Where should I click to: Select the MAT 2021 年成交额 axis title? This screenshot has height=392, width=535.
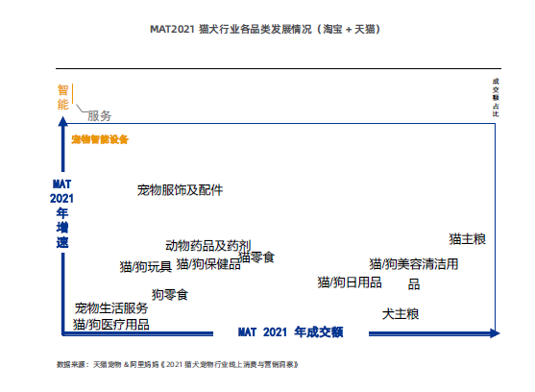point(290,331)
